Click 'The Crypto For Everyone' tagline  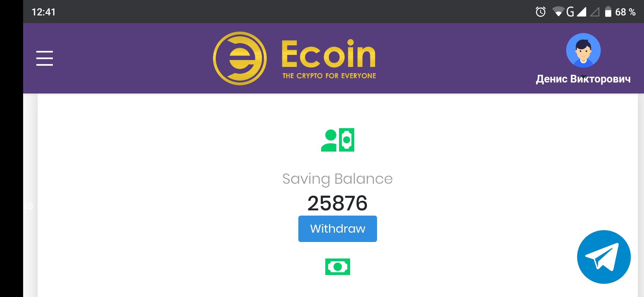point(329,76)
